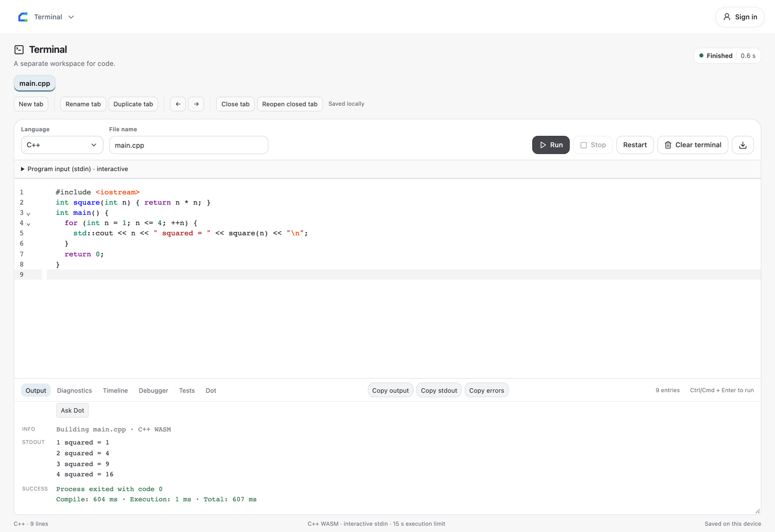This screenshot has height=532, width=775.
Task: Click Rename tab
Action: 83,104
